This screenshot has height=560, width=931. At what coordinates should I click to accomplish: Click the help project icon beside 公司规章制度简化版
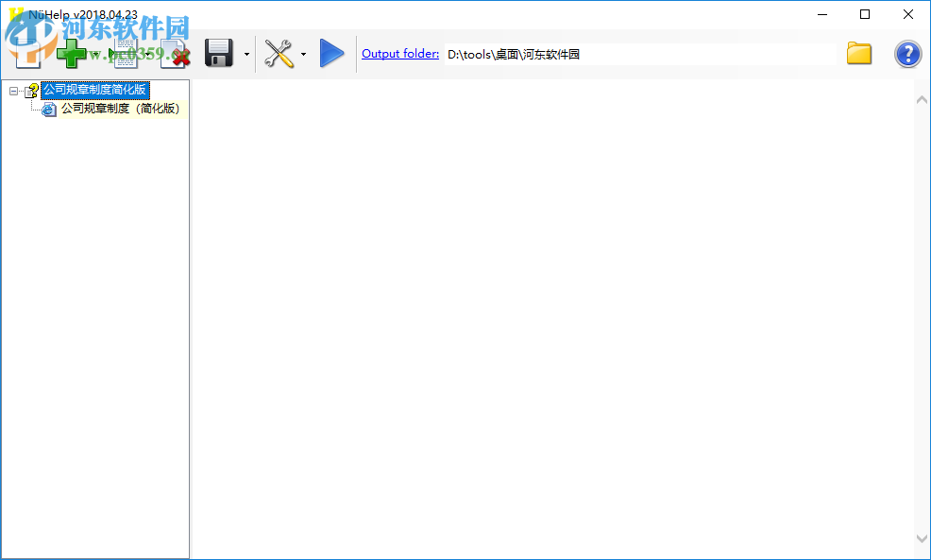coord(31,91)
